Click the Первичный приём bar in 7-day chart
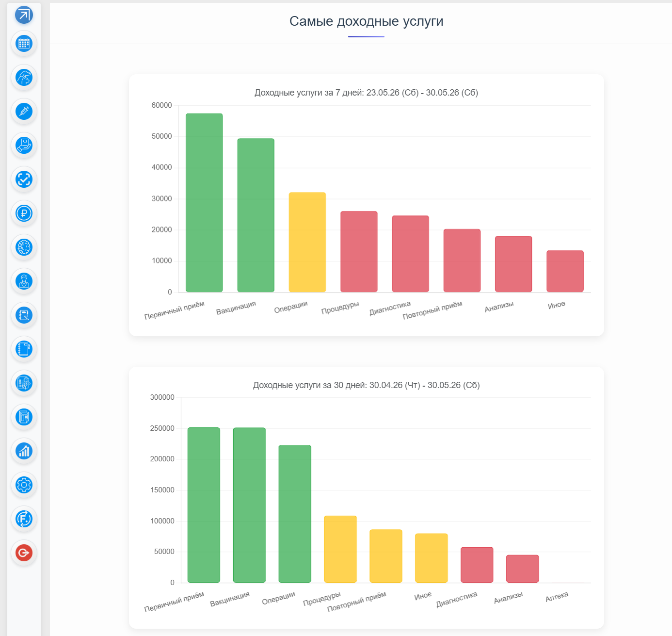 (204, 203)
